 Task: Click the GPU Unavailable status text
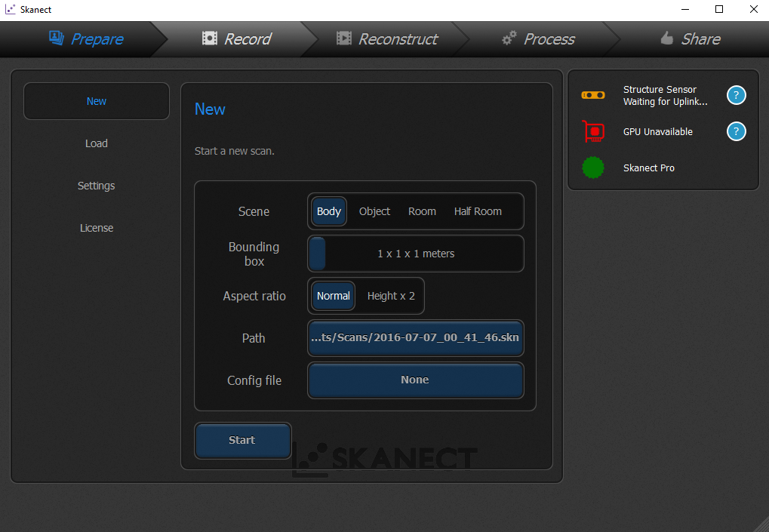click(x=657, y=131)
